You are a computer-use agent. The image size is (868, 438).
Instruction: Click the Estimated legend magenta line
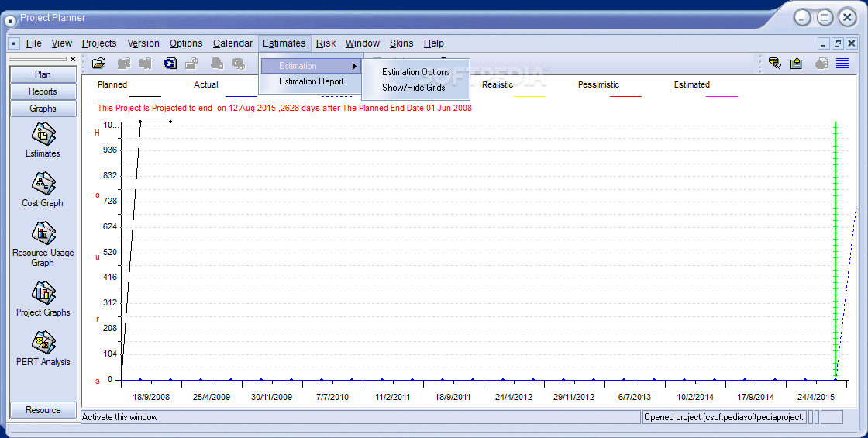pos(722,96)
